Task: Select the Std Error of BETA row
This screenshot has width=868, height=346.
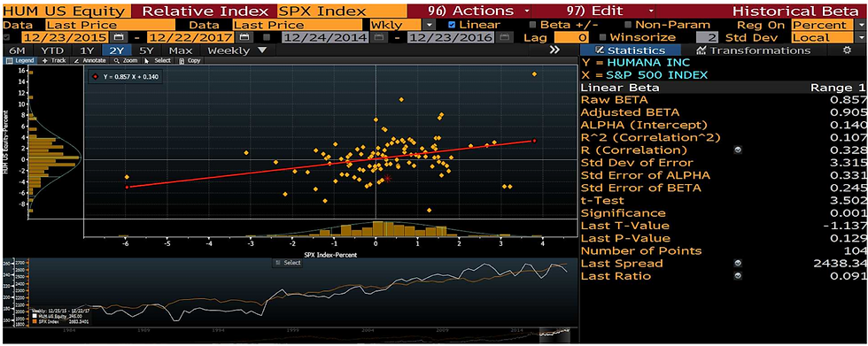Action: coord(723,188)
